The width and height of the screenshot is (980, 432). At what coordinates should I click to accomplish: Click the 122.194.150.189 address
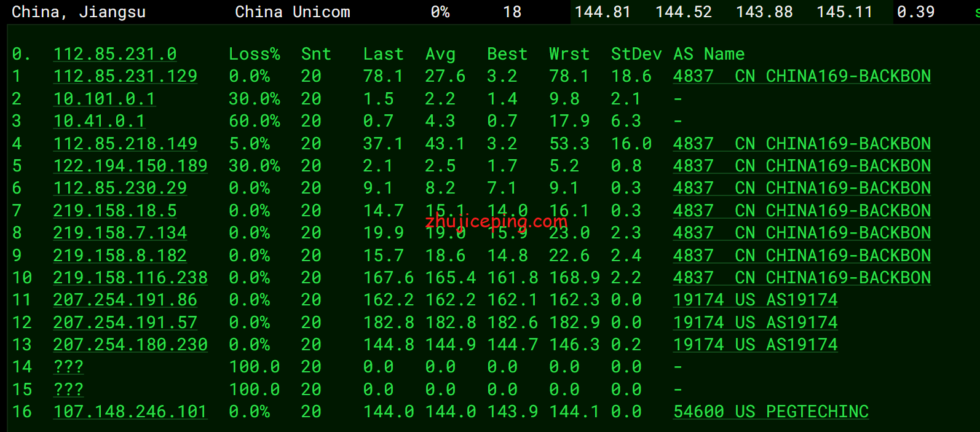130,166
